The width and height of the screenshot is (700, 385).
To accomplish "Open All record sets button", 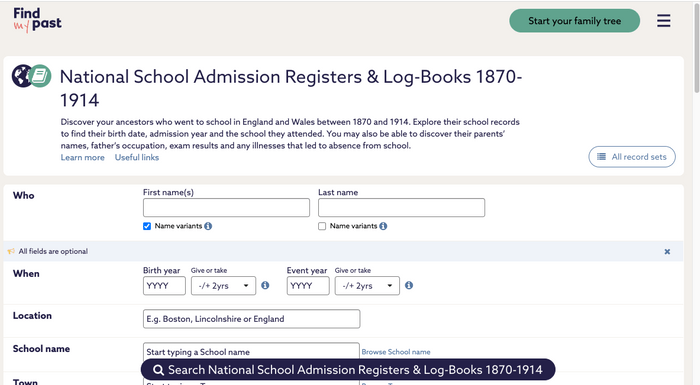I will (x=632, y=157).
